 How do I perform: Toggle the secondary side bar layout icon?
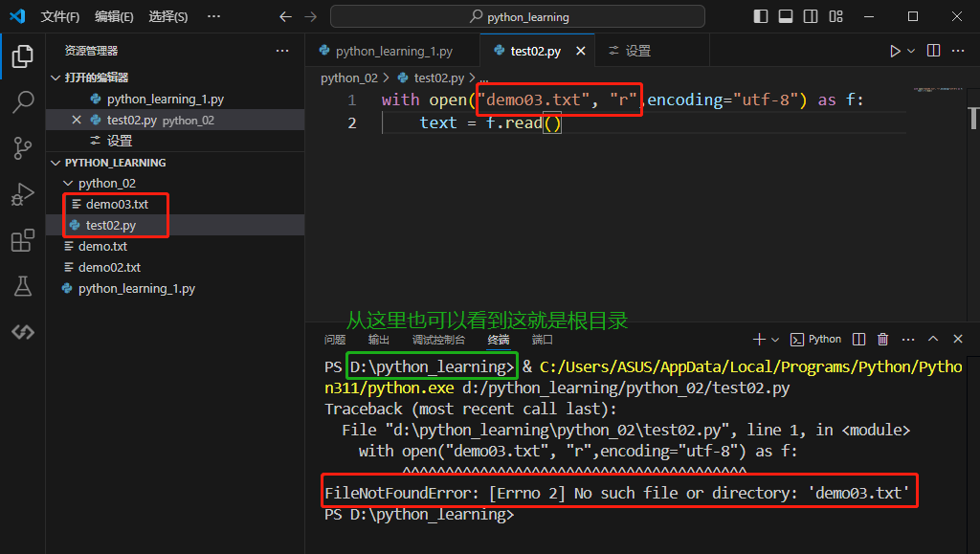[x=811, y=17]
